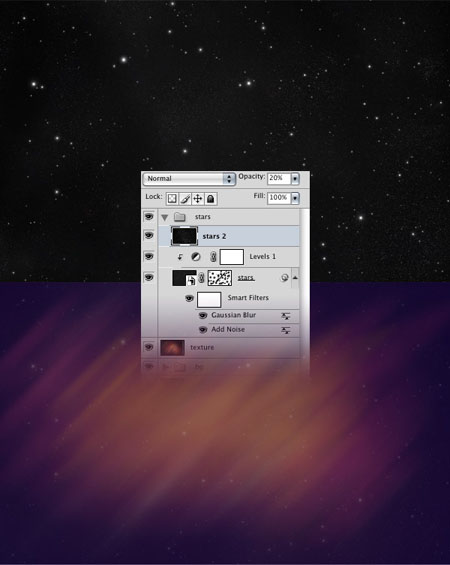
Task: Click the Levels 1 mask link icon
Action: pos(213,257)
